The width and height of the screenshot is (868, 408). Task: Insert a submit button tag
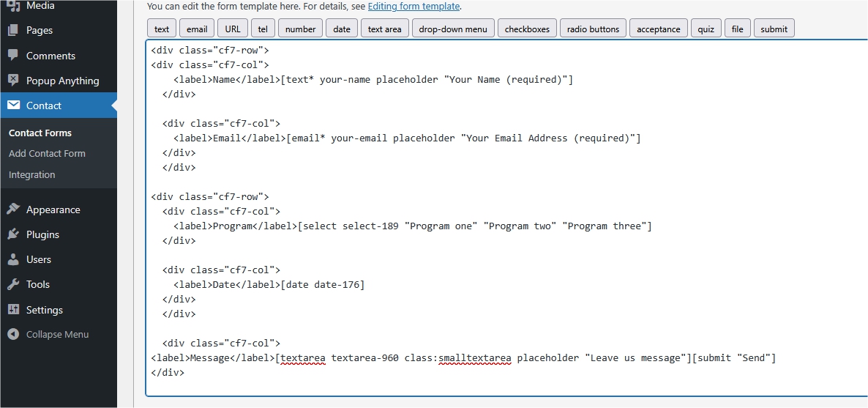click(774, 29)
